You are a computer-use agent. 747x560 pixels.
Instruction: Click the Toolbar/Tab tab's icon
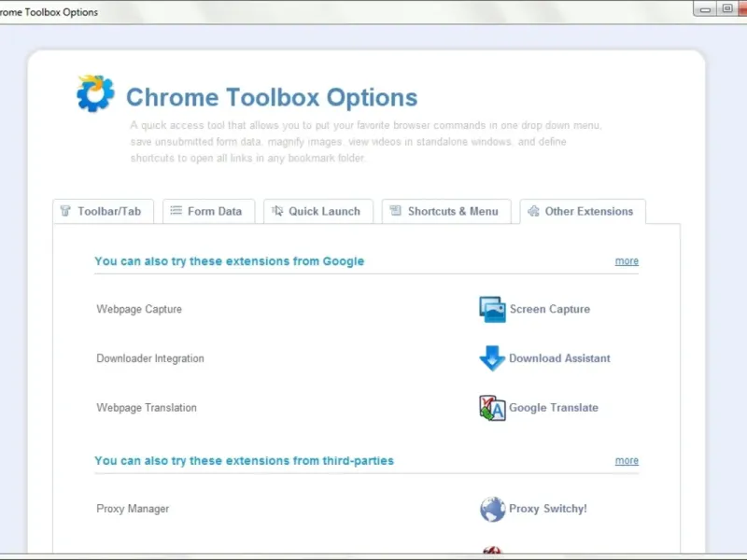(65, 211)
